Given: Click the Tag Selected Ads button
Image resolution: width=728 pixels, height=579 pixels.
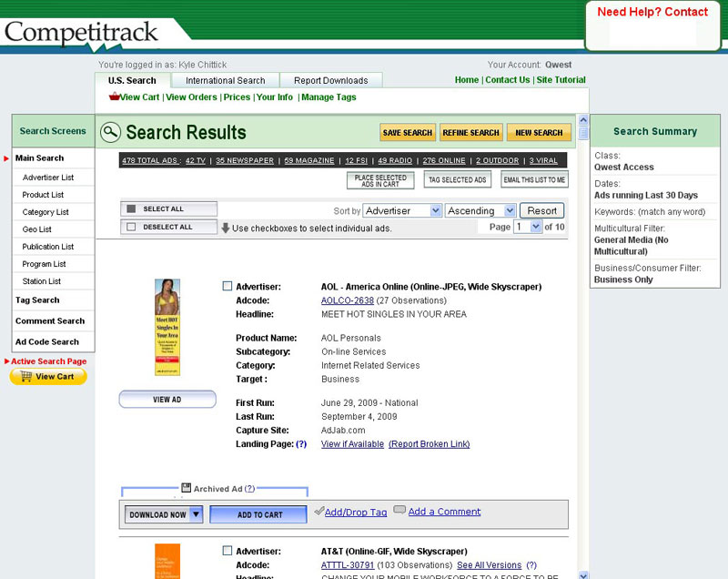Looking at the screenshot, I should [458, 179].
